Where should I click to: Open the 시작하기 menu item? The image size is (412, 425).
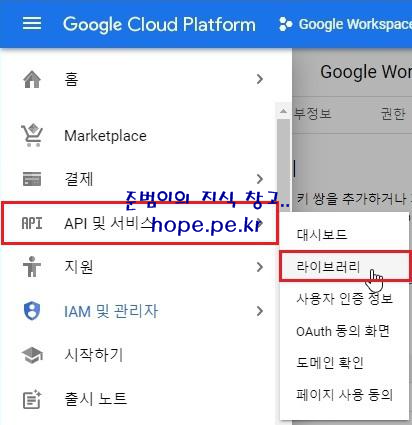pos(138,355)
